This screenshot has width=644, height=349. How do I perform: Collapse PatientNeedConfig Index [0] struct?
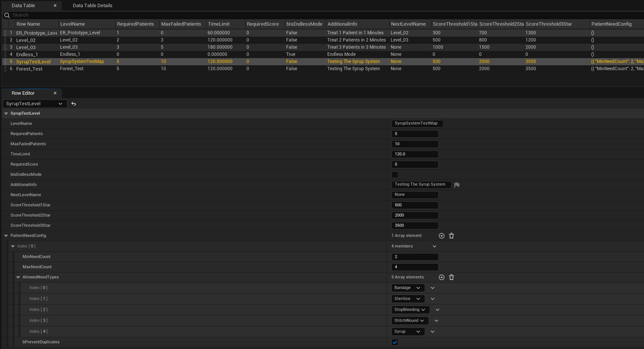(x=13, y=246)
